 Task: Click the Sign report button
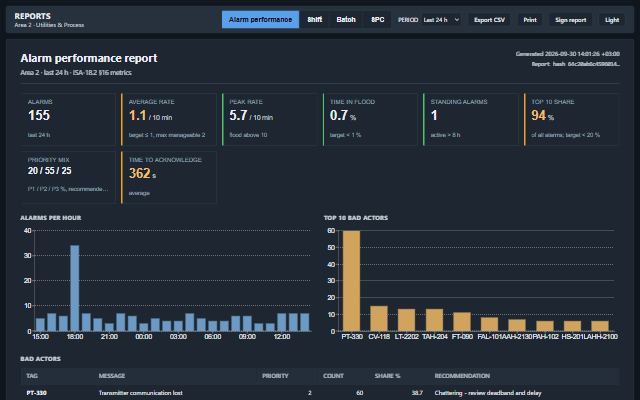click(570, 20)
